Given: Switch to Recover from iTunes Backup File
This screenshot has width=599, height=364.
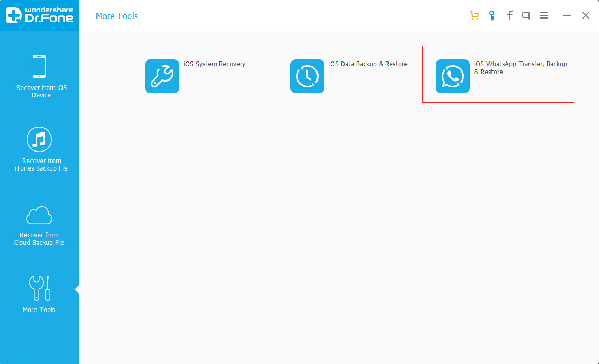Looking at the screenshot, I should (x=41, y=165).
